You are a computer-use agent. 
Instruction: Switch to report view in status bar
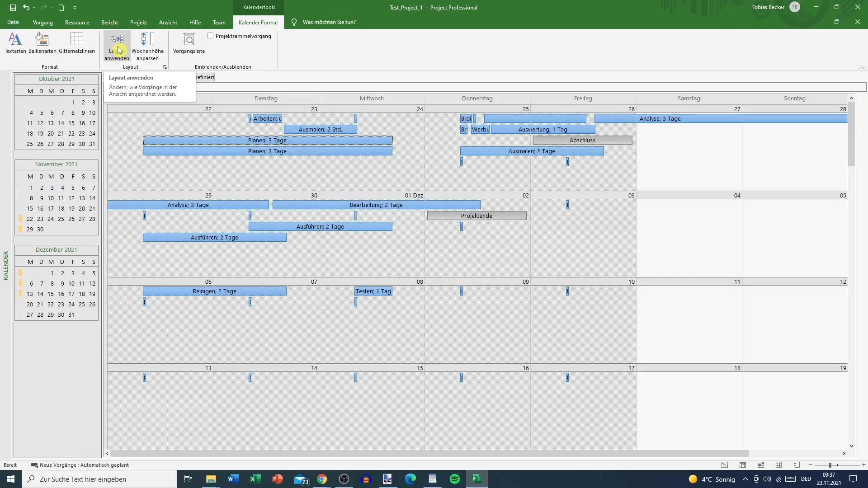797,465
